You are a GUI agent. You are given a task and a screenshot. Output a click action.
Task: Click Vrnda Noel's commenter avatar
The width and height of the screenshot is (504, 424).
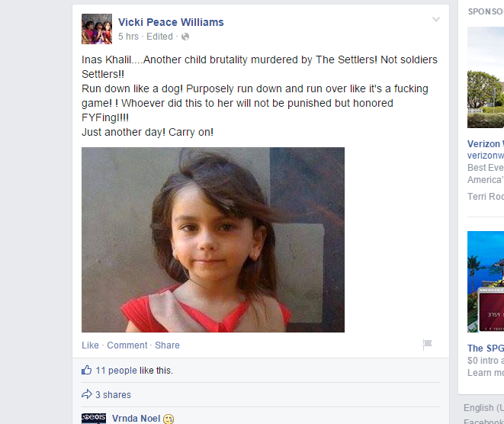click(x=94, y=419)
